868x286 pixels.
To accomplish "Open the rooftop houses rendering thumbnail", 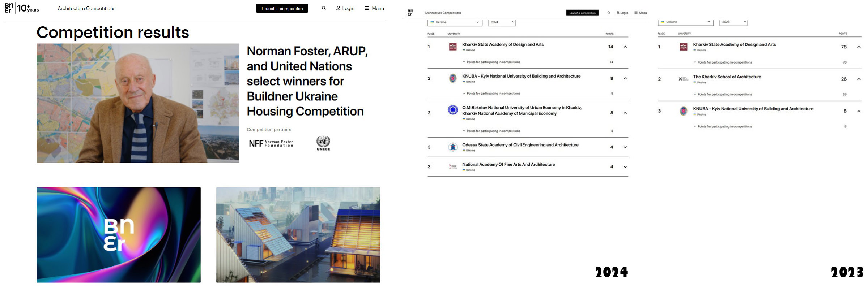I will tap(298, 235).
